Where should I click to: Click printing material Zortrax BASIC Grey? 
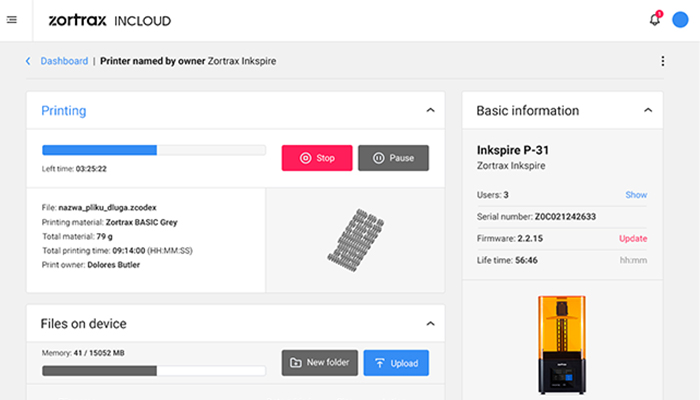click(x=142, y=222)
